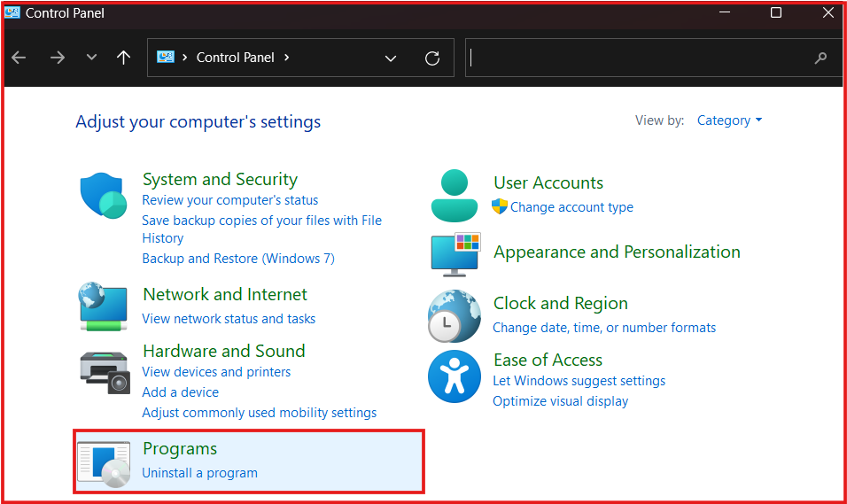Image resolution: width=847 pixels, height=504 pixels.
Task: Click Add a device link
Action: [181, 392]
